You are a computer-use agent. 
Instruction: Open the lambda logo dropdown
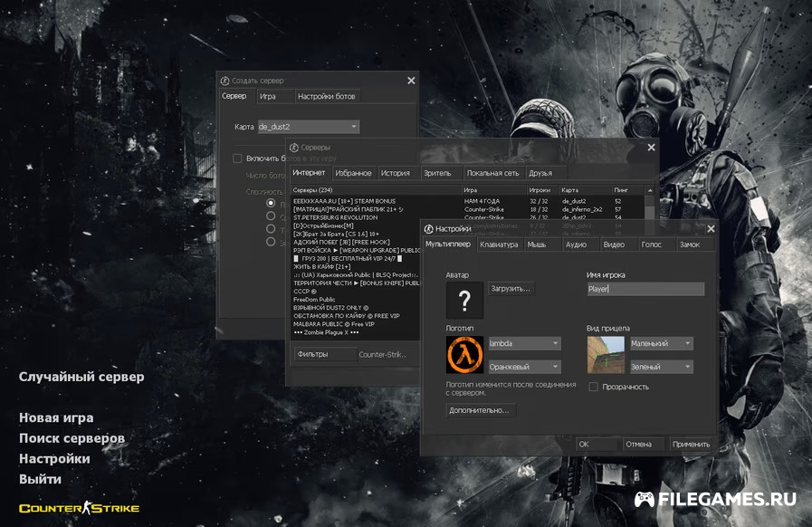(525, 343)
